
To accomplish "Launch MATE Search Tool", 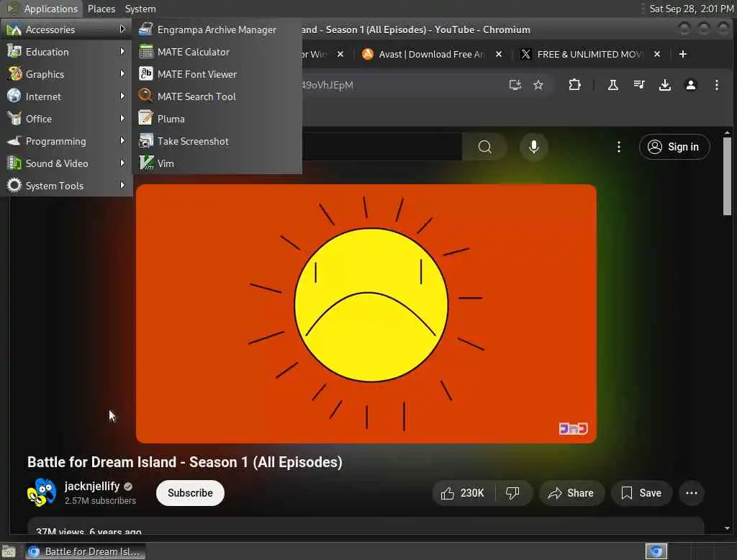I will click(x=217, y=96).
